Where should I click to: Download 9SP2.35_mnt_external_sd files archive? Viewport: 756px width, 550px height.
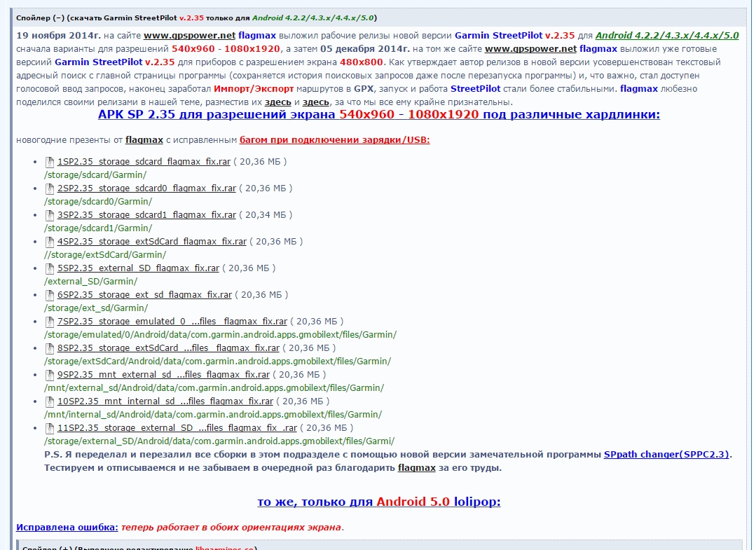[163, 375]
